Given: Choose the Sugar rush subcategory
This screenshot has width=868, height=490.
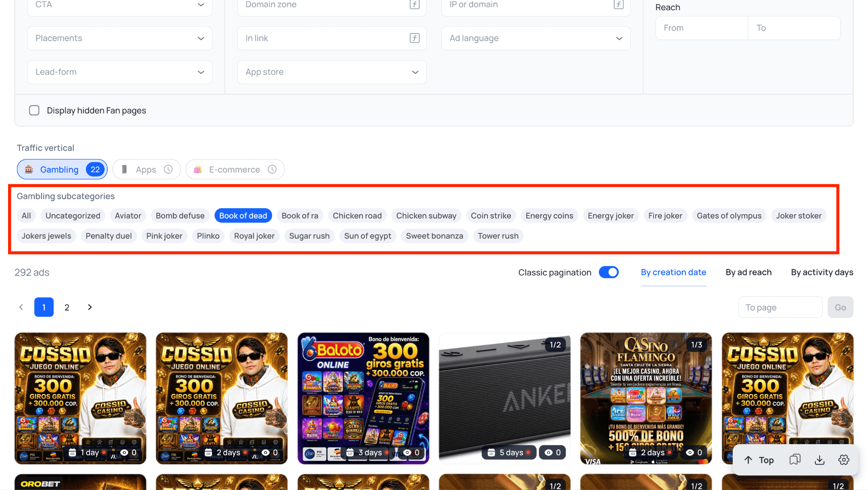Looking at the screenshot, I should (309, 236).
